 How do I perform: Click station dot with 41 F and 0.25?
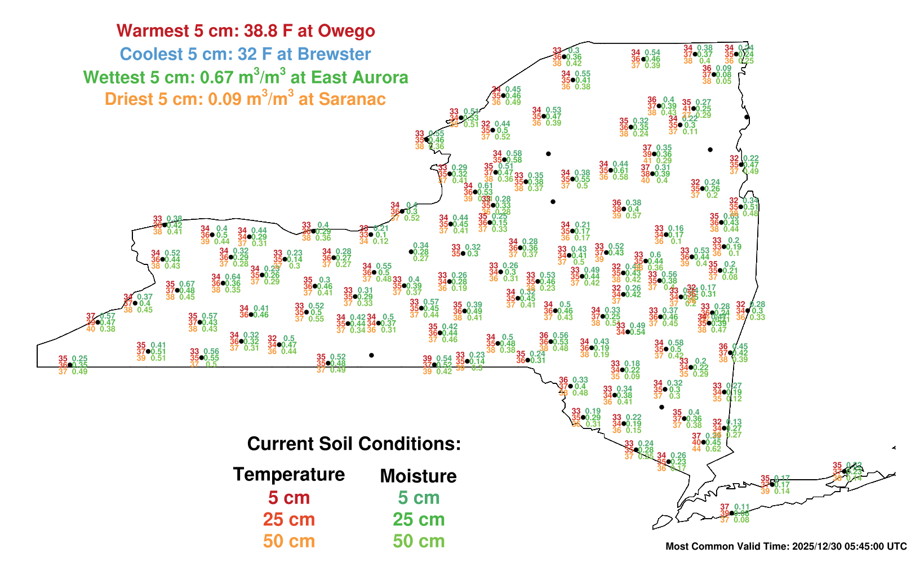[x=694, y=109]
